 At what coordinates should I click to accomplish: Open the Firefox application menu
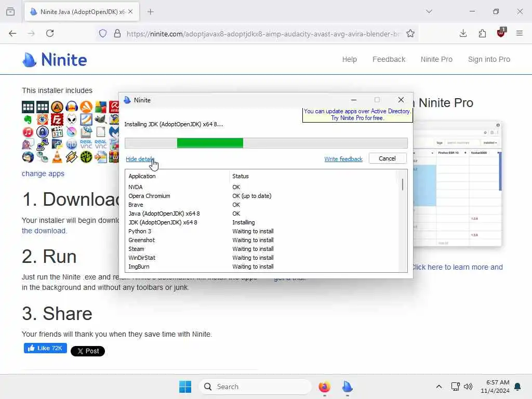pos(520,33)
